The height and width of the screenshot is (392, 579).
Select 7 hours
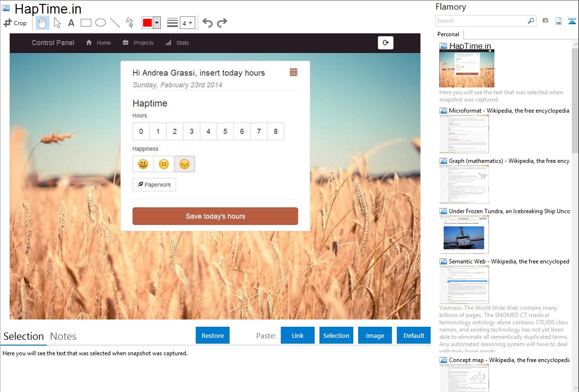point(259,131)
